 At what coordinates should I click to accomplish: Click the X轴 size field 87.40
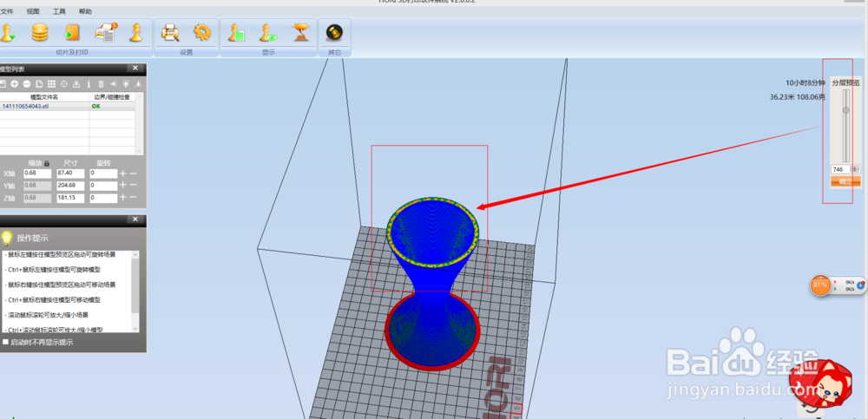pyautogui.click(x=70, y=173)
